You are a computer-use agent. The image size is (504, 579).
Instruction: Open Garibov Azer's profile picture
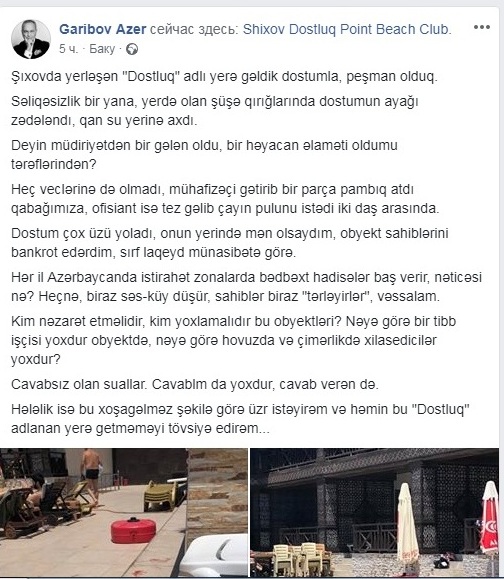[31, 40]
